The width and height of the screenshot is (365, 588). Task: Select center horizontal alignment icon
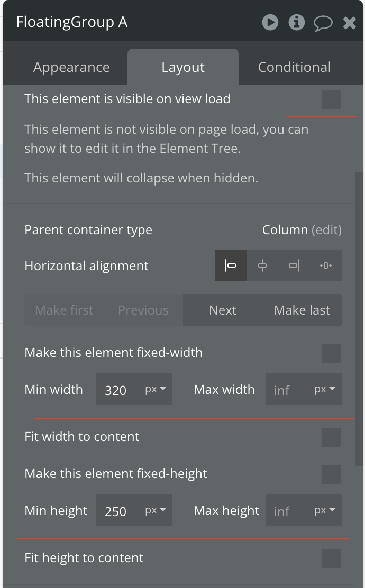(262, 265)
